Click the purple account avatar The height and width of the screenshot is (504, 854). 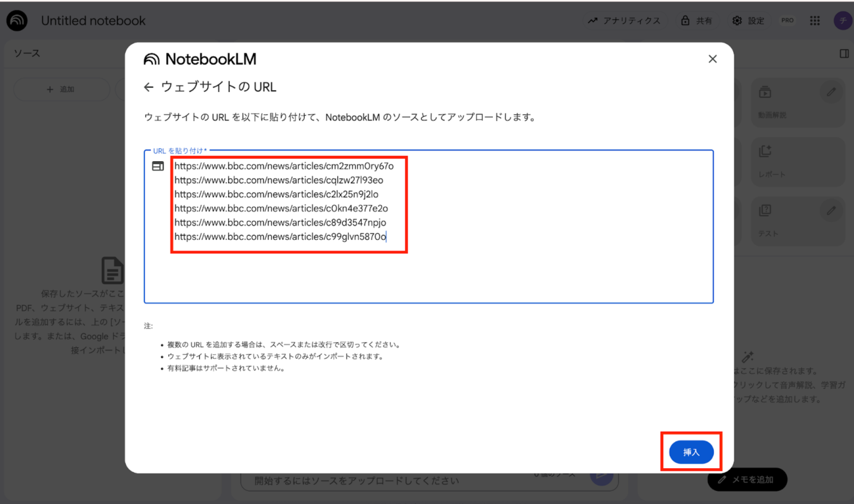[842, 20]
